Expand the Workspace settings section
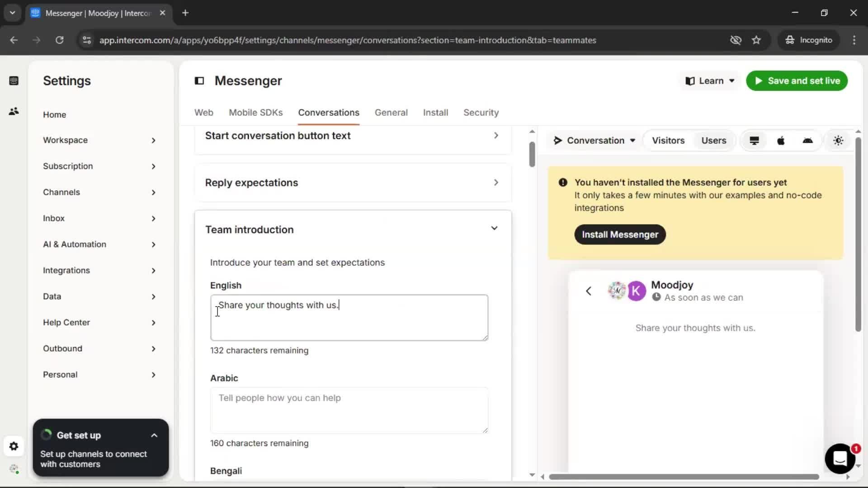The image size is (868, 488). tap(99, 141)
